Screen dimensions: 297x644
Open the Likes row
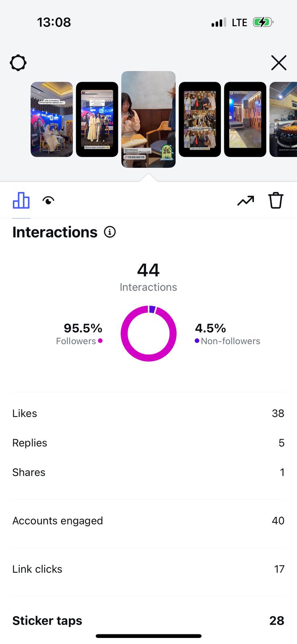(148, 413)
